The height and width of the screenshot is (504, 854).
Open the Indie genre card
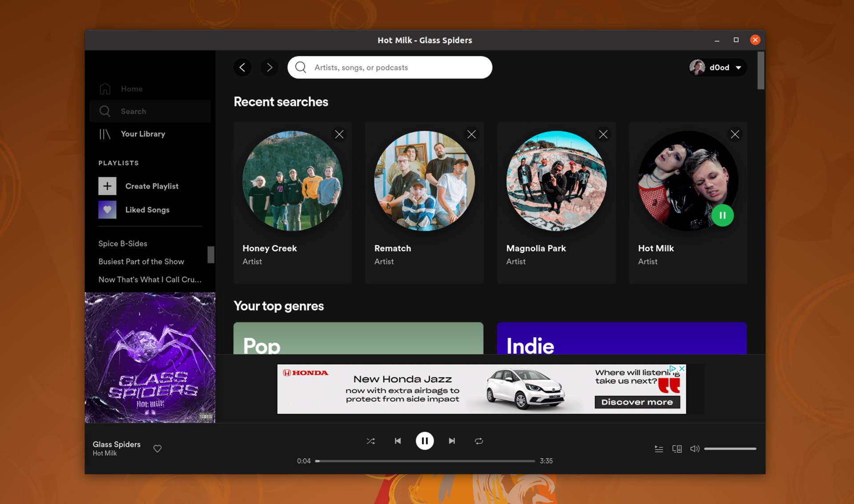click(x=622, y=338)
